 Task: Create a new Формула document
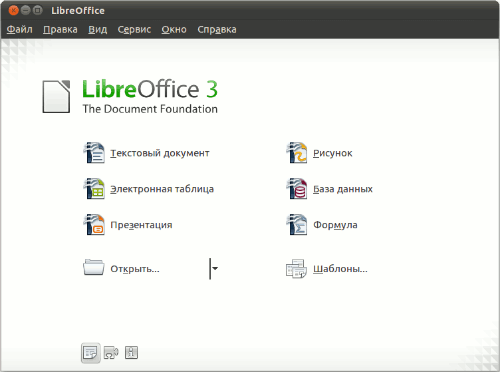[322, 225]
